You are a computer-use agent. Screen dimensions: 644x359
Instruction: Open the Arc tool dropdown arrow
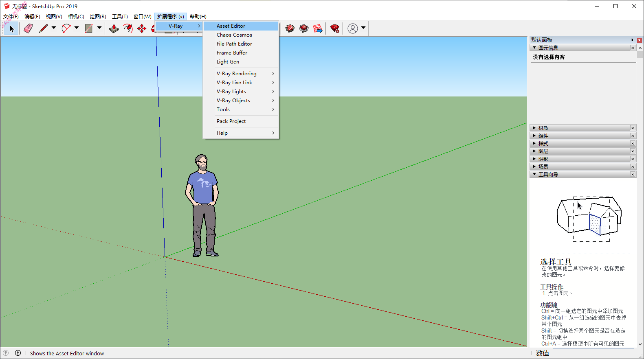77,28
